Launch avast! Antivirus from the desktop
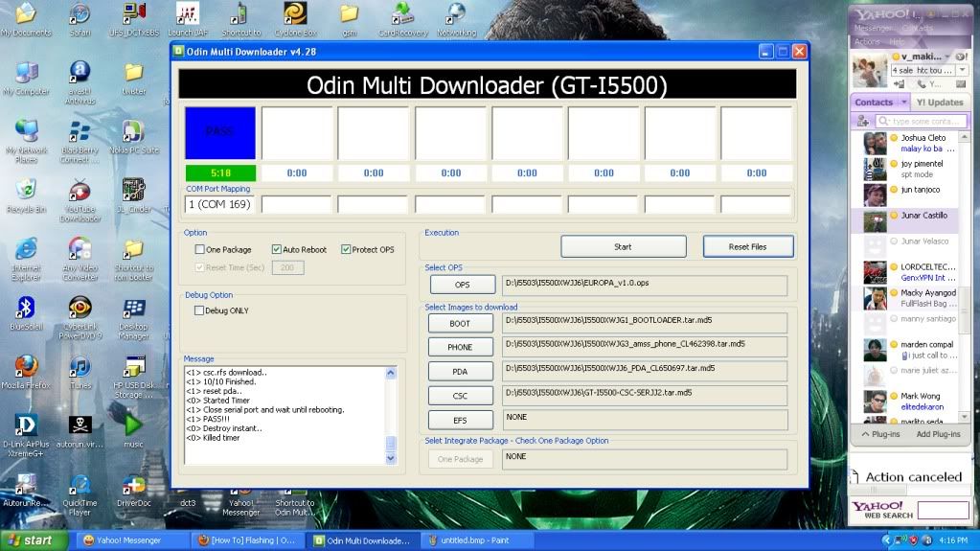The width and height of the screenshot is (980, 551). (80, 81)
